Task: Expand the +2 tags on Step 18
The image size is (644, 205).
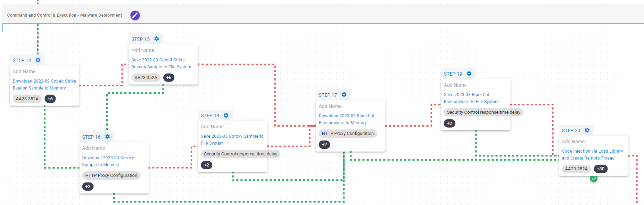Action: (206, 165)
